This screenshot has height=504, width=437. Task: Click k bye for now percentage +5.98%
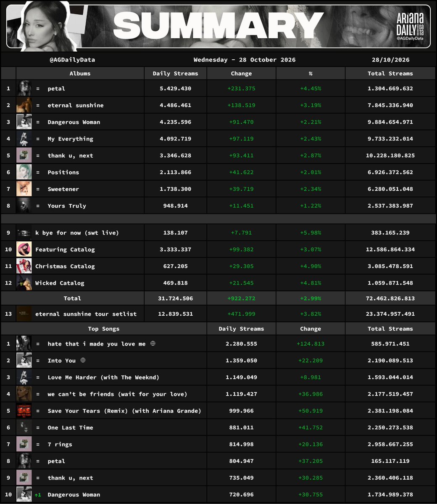(311, 232)
